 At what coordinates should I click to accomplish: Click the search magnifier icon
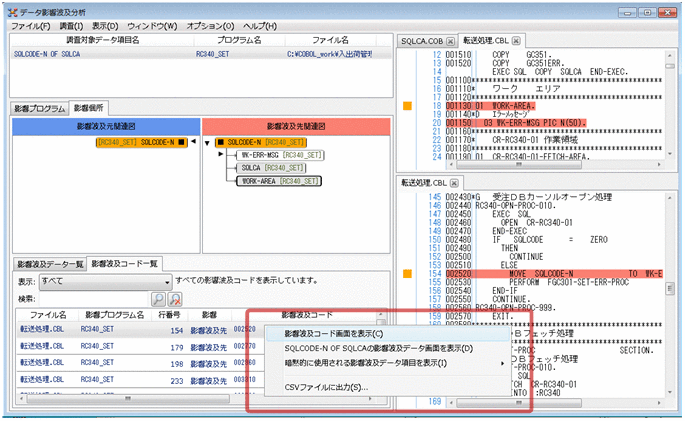tap(158, 299)
